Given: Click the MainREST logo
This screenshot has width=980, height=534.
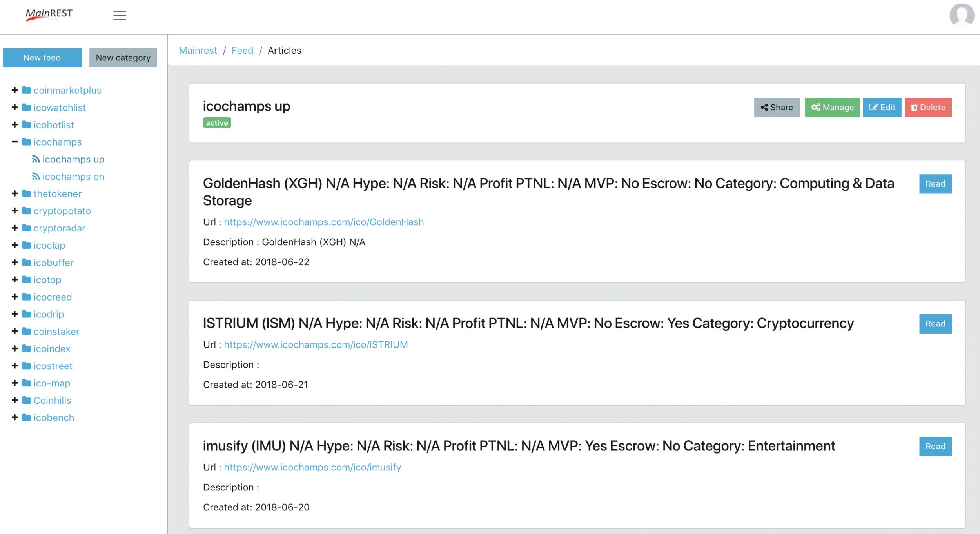Looking at the screenshot, I should (49, 14).
